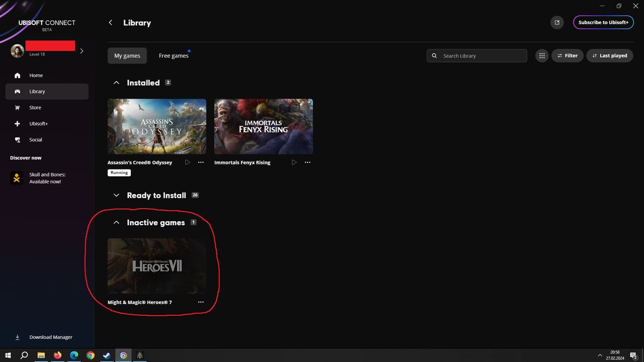Toggle the grid view button

542,56
